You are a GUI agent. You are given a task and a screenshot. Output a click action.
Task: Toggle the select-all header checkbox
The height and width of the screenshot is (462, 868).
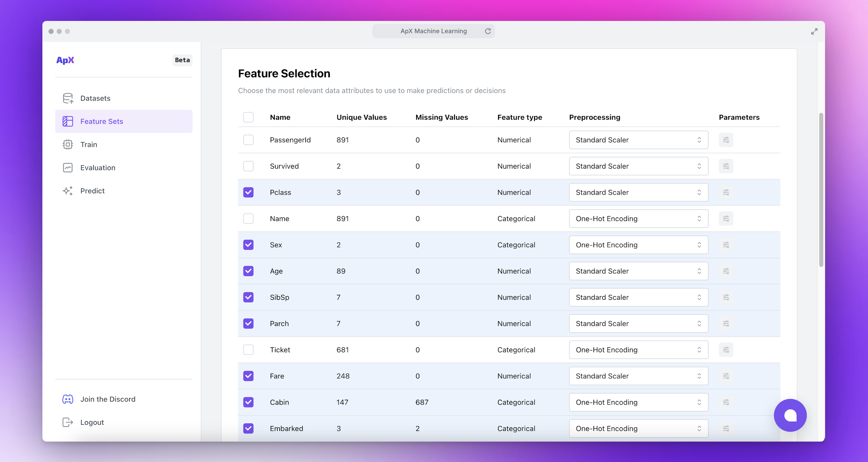[248, 117]
